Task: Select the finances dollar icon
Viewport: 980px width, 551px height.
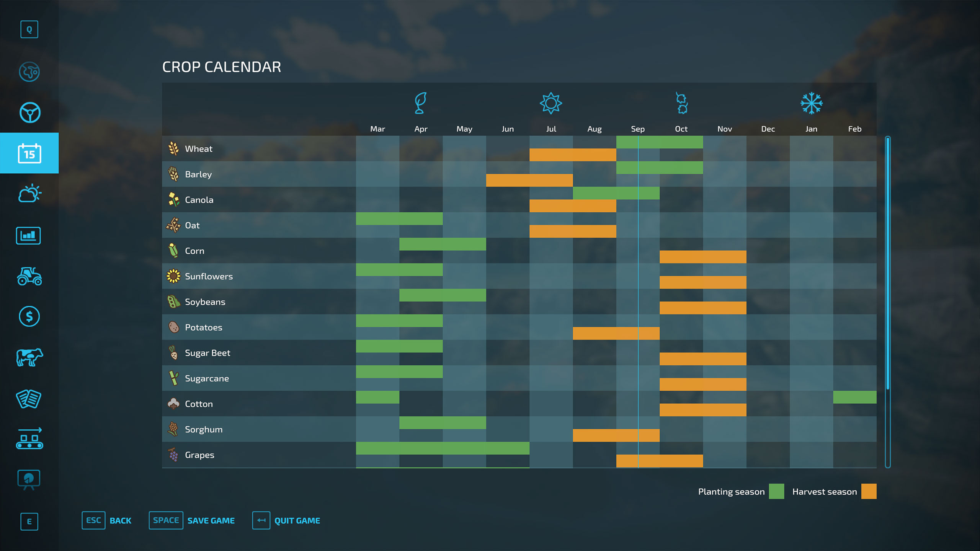Action: (29, 316)
